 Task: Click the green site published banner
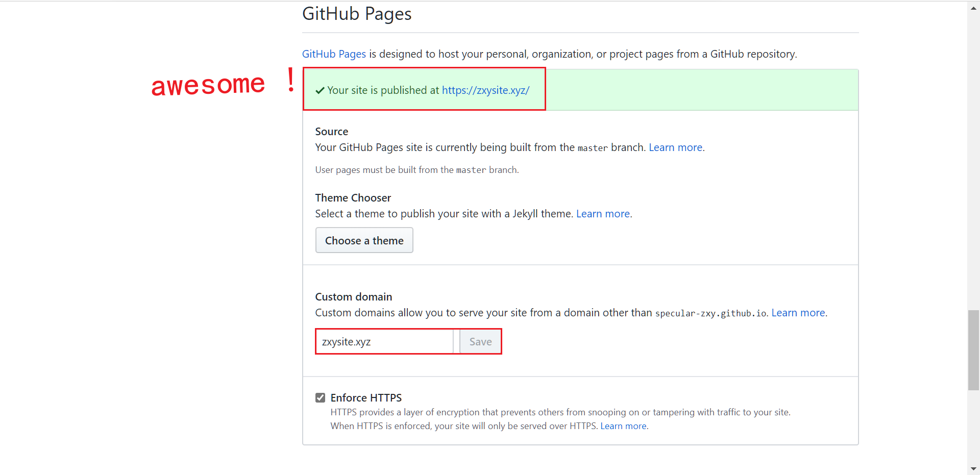point(689,90)
